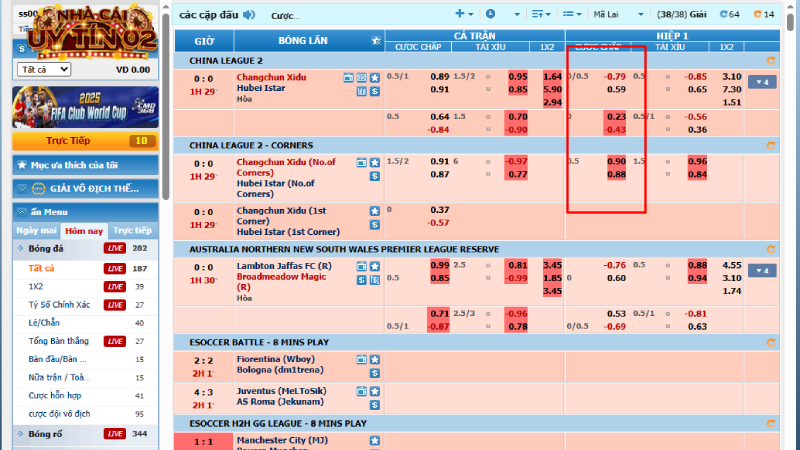
Task: Click first dollar icon for Broadmeadow Magic match
Action: tap(362, 280)
